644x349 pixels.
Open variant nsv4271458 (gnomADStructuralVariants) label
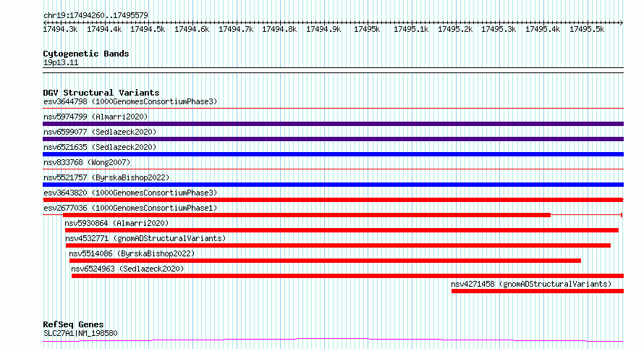click(x=531, y=284)
